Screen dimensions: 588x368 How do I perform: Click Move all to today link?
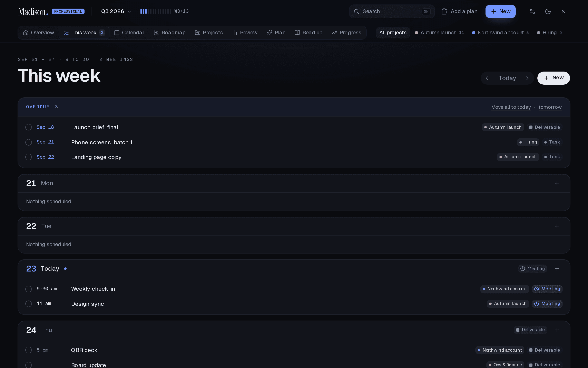pos(511,107)
